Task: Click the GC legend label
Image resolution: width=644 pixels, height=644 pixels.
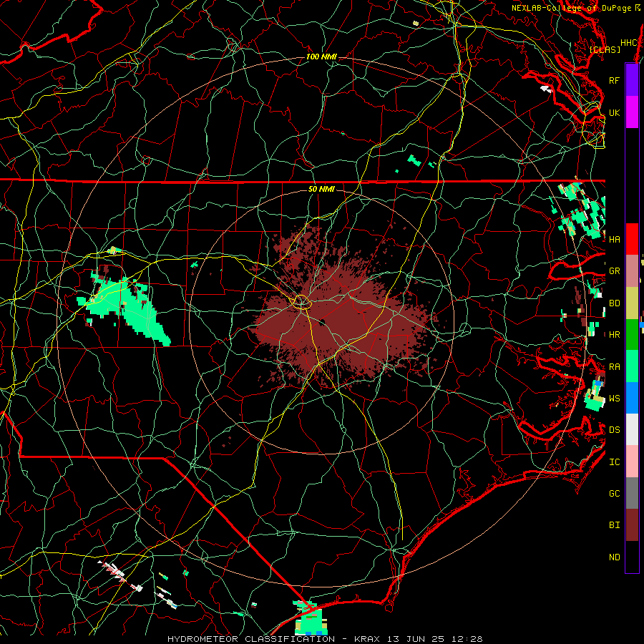Action: click(614, 494)
